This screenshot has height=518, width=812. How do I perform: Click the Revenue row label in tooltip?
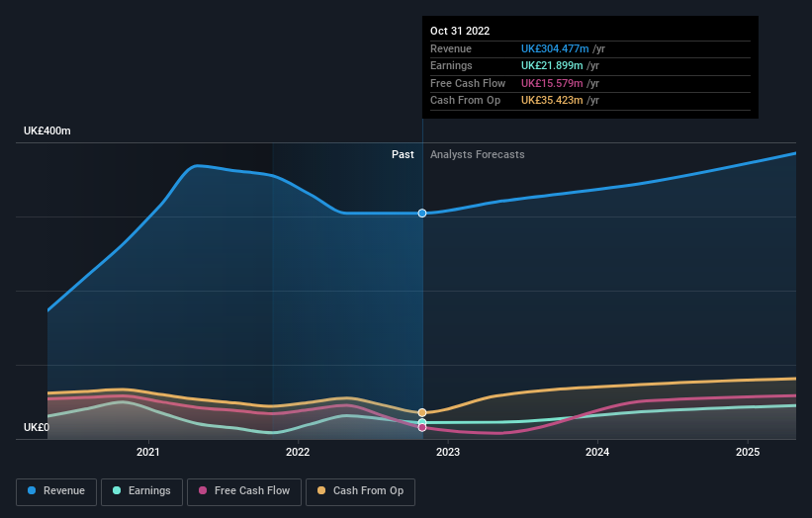tap(451, 48)
